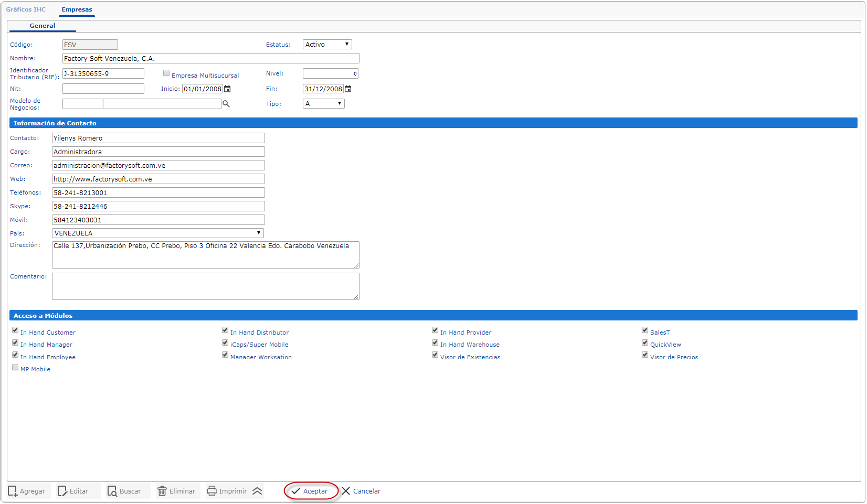This screenshot has height=504, width=867.
Task: Search Modelo de Negocios with magnifier
Action: pos(226,104)
